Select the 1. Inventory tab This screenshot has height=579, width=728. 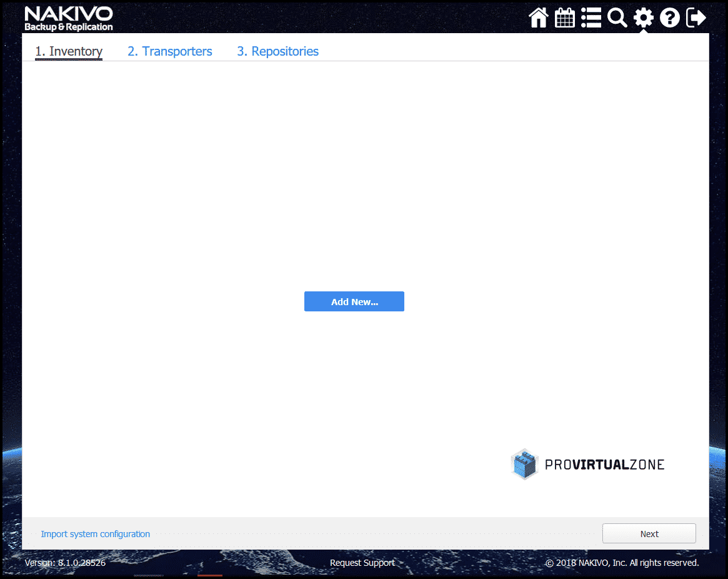click(69, 51)
